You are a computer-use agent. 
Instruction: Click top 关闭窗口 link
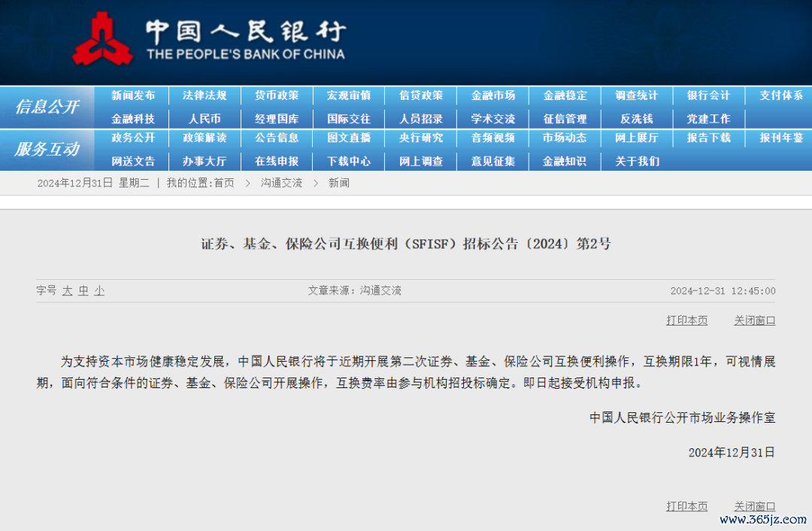point(755,320)
